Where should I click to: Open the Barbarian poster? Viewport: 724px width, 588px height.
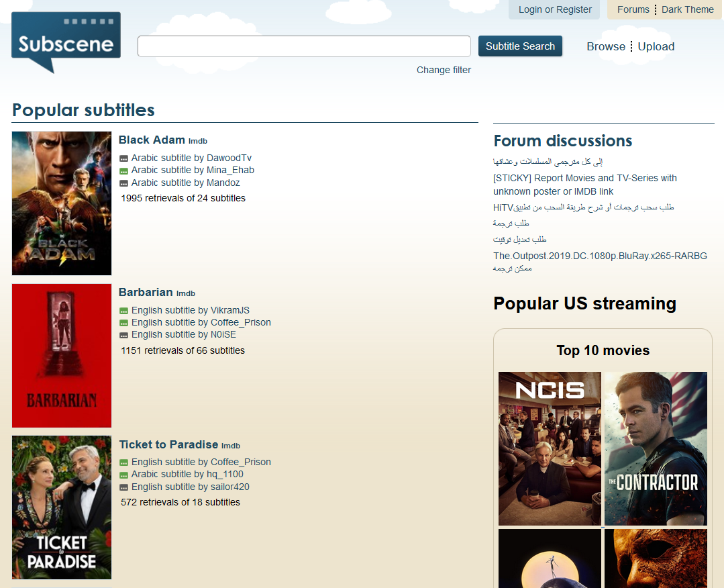pyautogui.click(x=62, y=356)
